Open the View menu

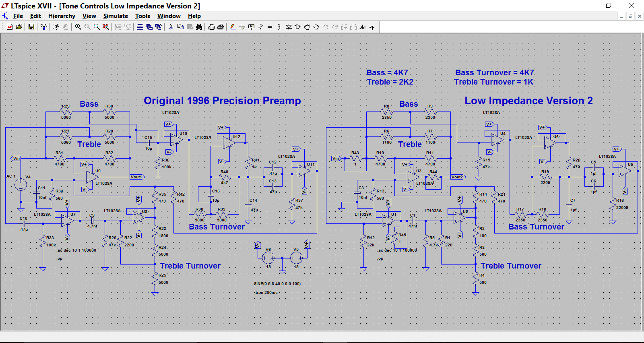coord(89,16)
